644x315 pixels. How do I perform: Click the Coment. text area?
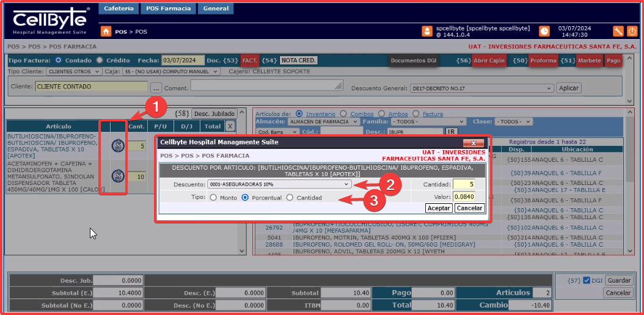point(266,85)
